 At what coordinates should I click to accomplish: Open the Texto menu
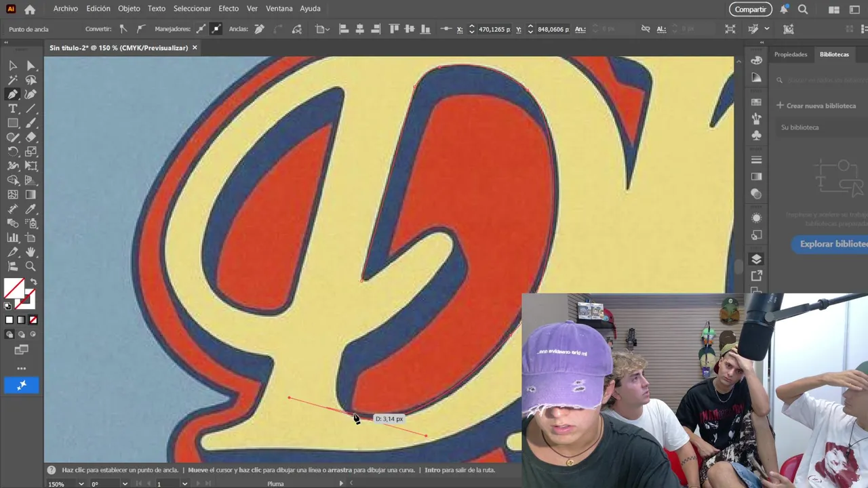coord(157,9)
